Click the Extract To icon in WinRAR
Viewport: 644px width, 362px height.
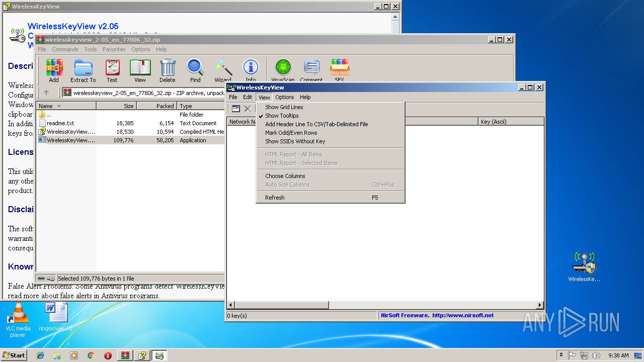[83, 70]
